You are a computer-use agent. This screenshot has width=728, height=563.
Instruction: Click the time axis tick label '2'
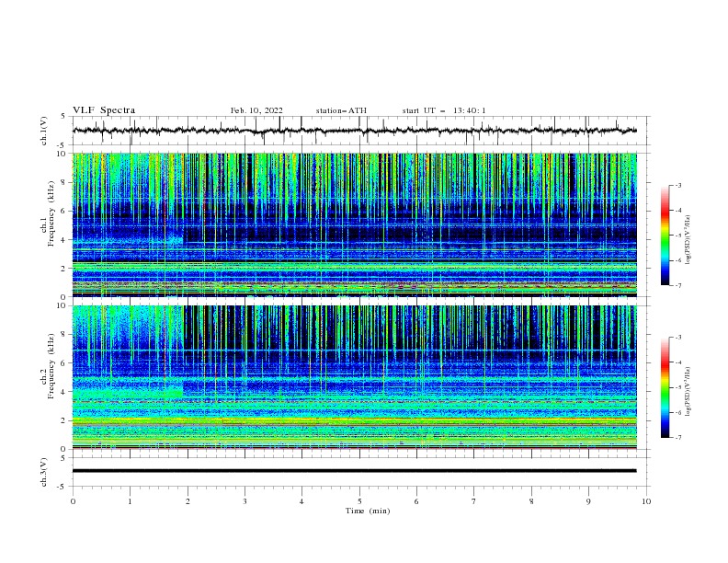(188, 501)
